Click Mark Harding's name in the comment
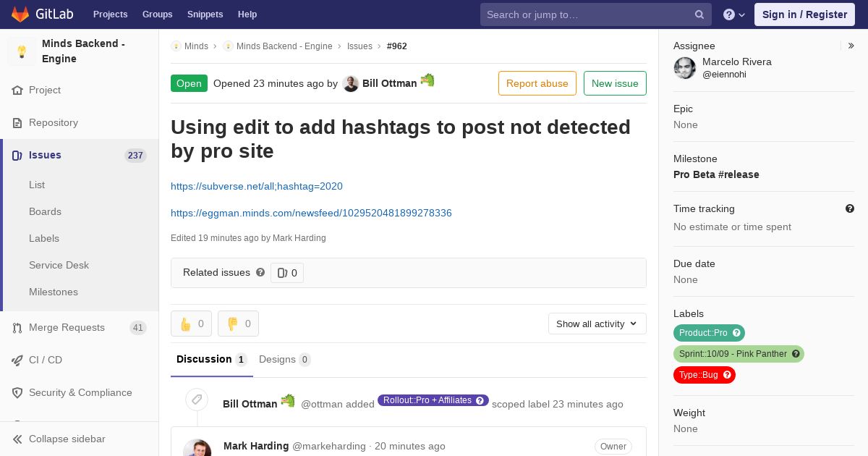The image size is (868, 456). click(x=256, y=446)
